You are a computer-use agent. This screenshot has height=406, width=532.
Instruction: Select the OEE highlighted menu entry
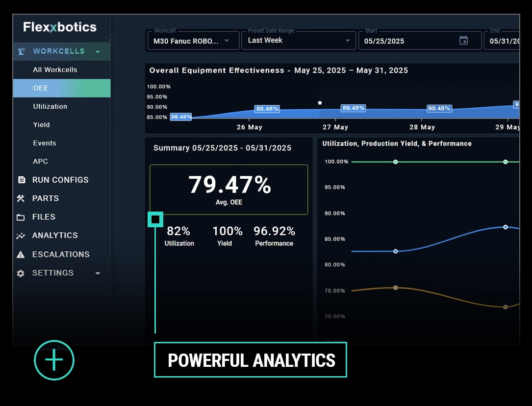point(41,88)
